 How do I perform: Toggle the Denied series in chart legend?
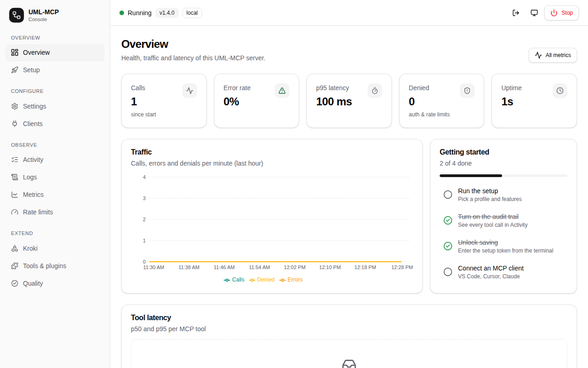click(262, 280)
